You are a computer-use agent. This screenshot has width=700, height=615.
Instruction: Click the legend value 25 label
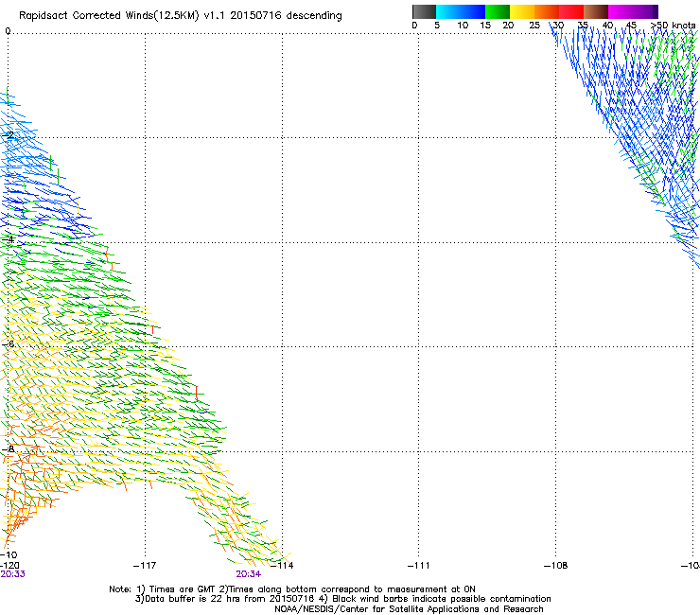click(534, 25)
